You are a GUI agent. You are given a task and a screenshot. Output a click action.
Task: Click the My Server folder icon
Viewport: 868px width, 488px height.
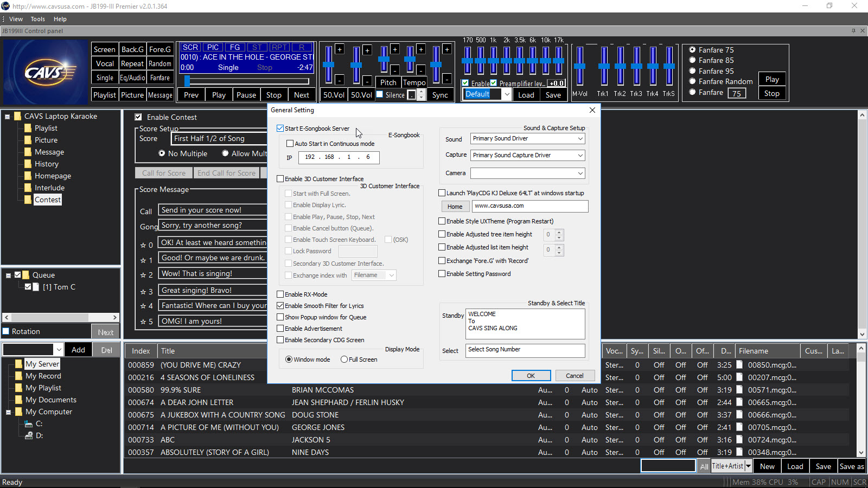[18, 364]
